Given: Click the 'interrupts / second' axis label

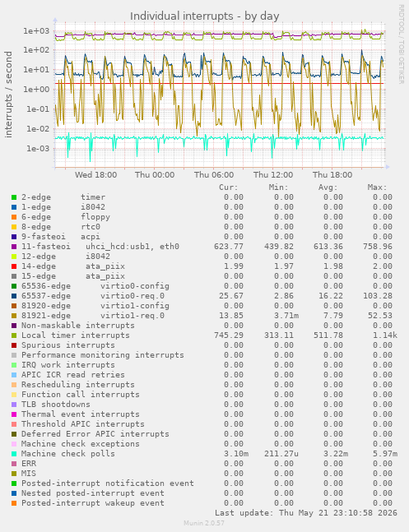Looking at the screenshot, I should (x=8, y=95).
